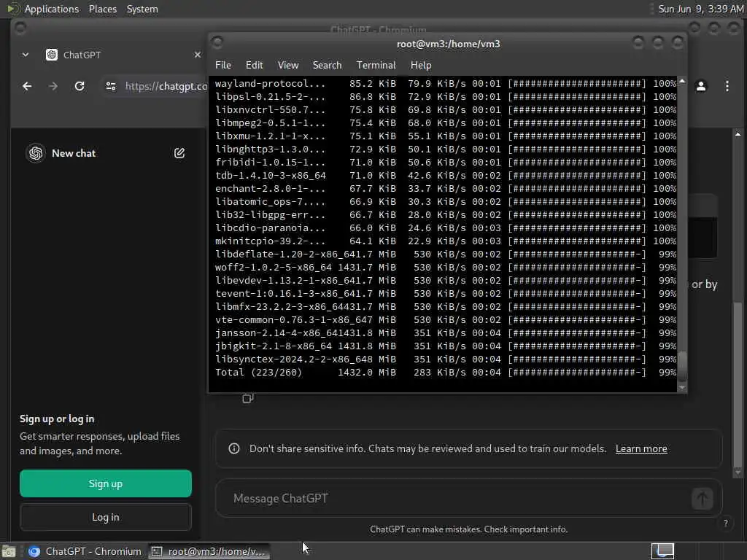Click the terminal window menu button
Viewport: 747px width, 560px height.
tap(217, 43)
